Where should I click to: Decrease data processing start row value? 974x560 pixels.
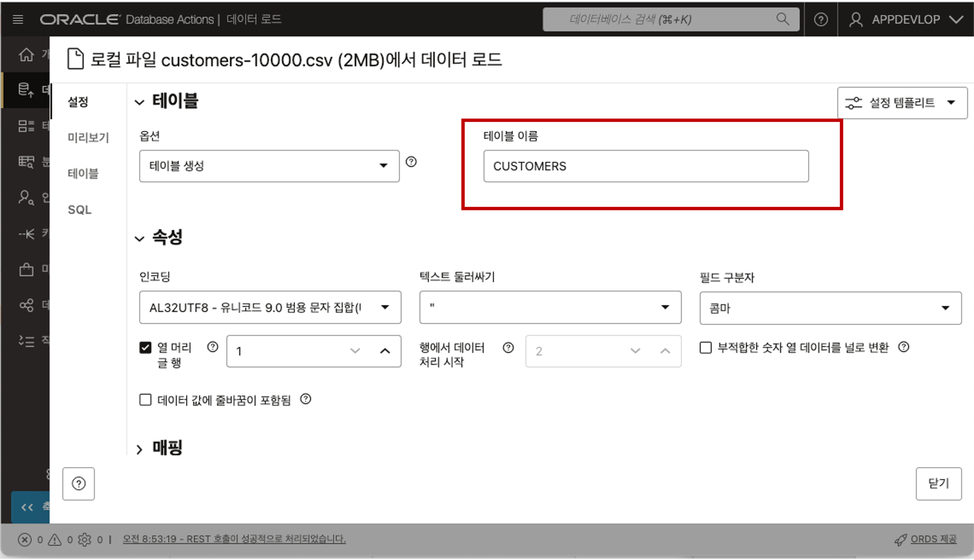click(635, 351)
